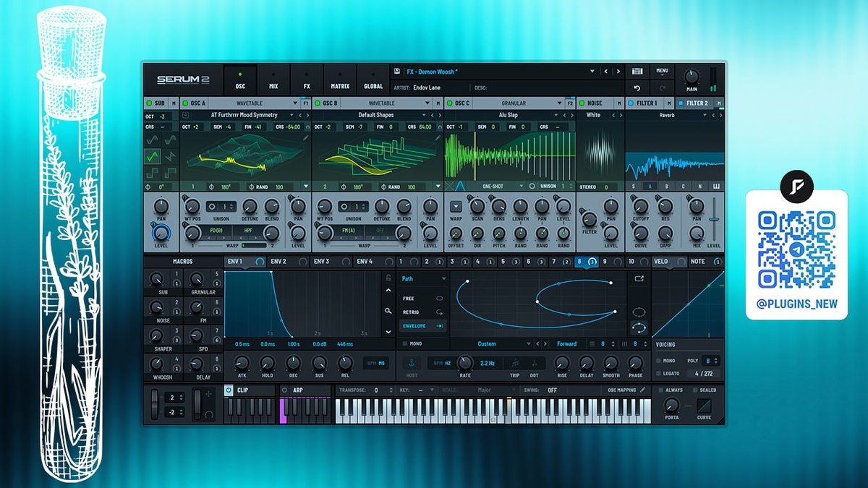
Task: Click the LFO RATE knob
Action: [x=465, y=362]
